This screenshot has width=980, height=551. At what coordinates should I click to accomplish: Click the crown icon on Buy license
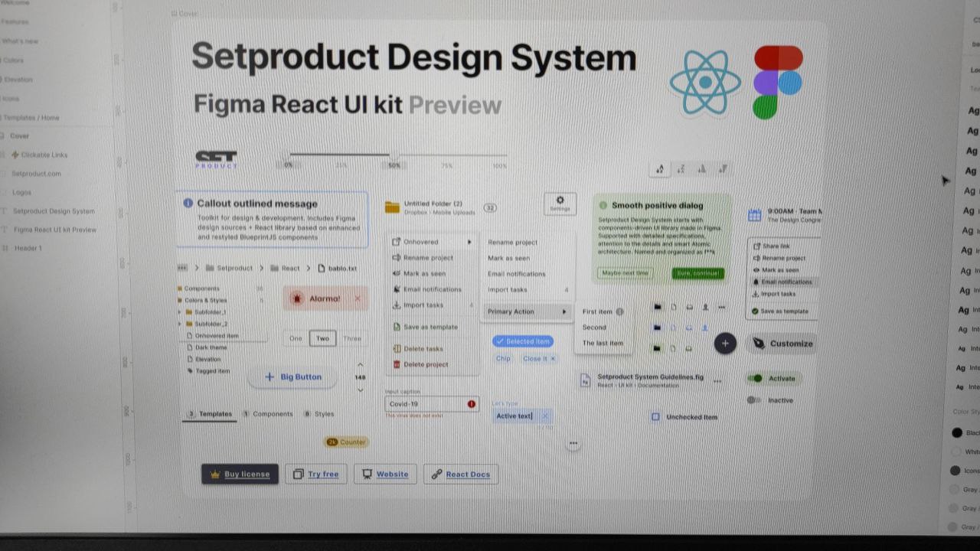215,474
